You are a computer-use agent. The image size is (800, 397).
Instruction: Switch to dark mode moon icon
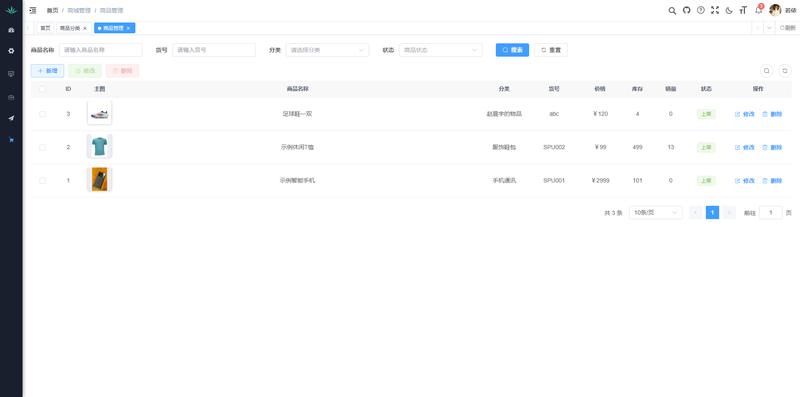point(729,10)
